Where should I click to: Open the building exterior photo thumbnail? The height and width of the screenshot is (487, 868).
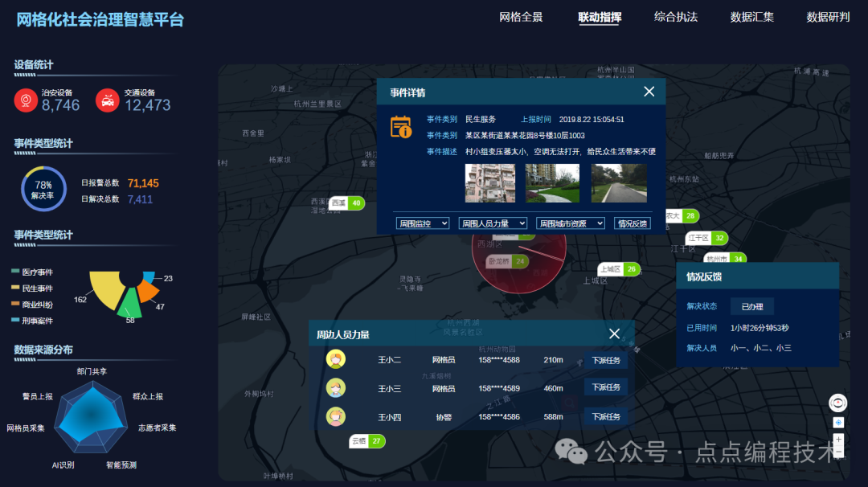pos(490,182)
